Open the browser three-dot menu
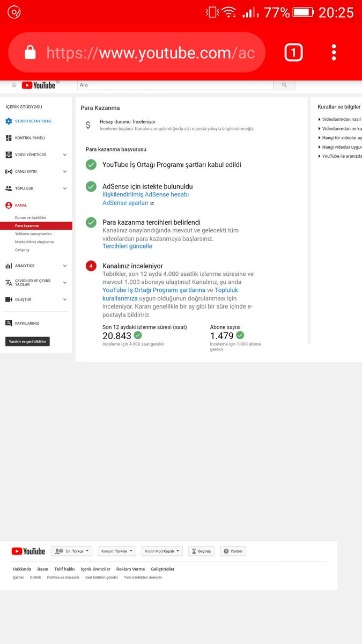Image resolution: width=362 pixels, height=644 pixels. click(334, 52)
